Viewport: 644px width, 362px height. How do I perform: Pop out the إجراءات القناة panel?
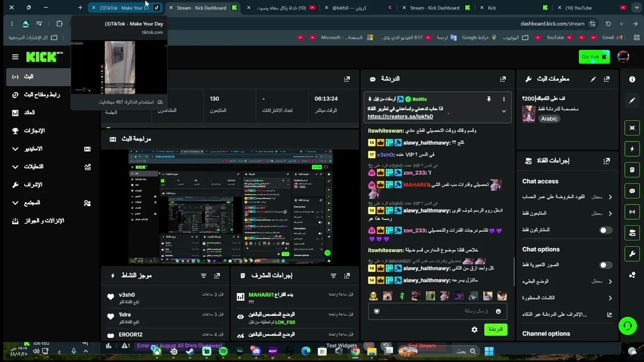pos(607,161)
